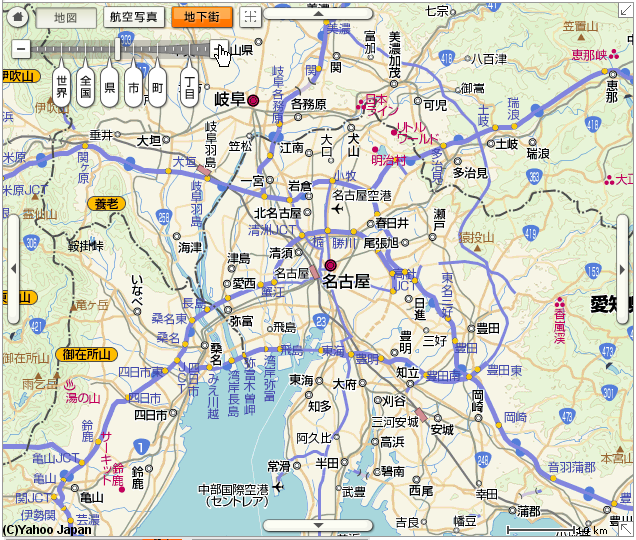Image resolution: width=636 pixels, height=540 pixels.
Task: Click the Gifu city red marker
Action: (253, 101)
